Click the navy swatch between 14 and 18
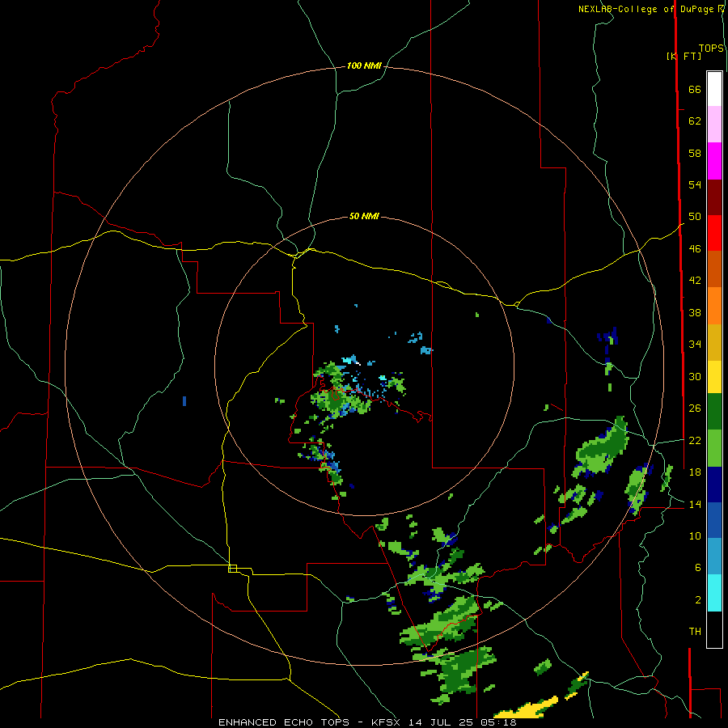Viewport: 728px width, 728px height. (714, 485)
